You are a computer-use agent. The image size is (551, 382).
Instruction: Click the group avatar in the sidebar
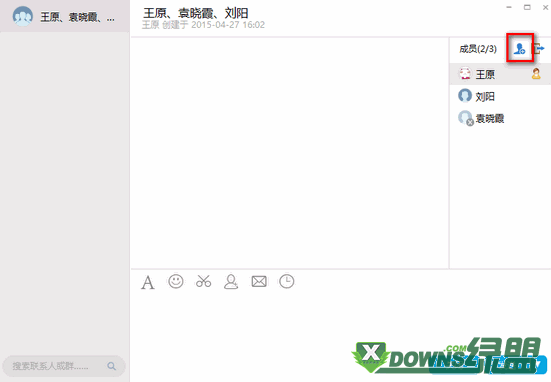[23, 16]
